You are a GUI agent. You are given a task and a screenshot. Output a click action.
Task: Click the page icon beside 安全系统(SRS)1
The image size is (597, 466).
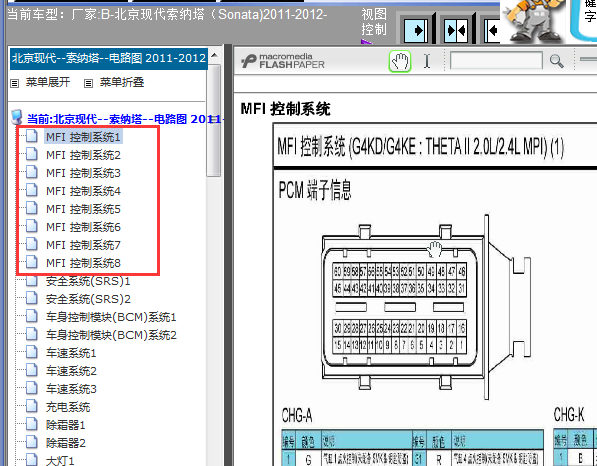pyautogui.click(x=32, y=280)
